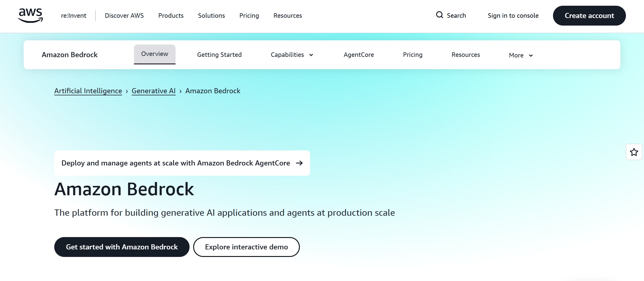Click the star bookmark icon
Screen dimensions: 644x281
point(634,152)
